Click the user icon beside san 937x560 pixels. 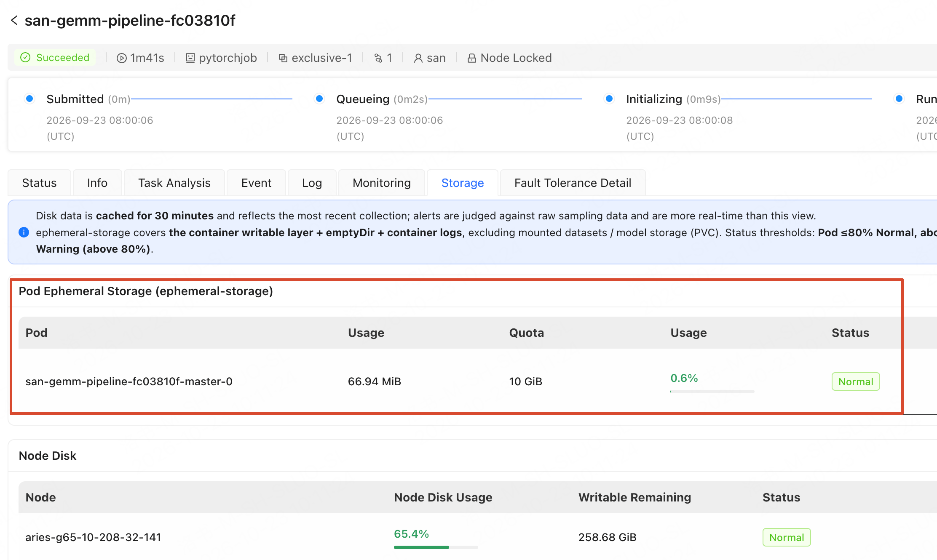418,58
